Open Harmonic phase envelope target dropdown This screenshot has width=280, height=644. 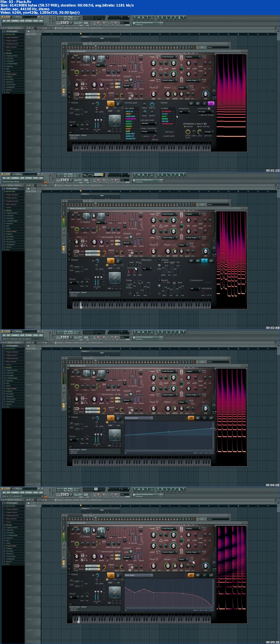pyautogui.click(x=138, y=418)
